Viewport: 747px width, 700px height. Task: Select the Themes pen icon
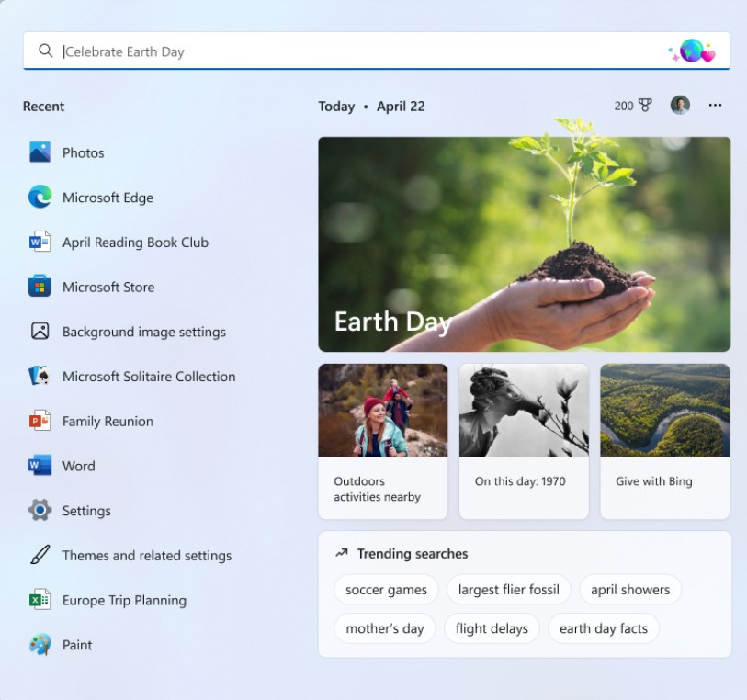coord(39,556)
